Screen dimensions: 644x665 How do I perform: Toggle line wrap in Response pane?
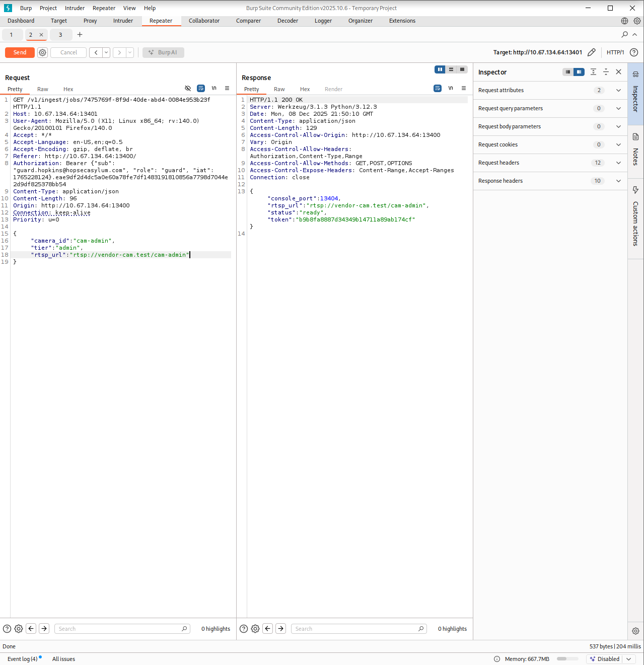click(438, 88)
